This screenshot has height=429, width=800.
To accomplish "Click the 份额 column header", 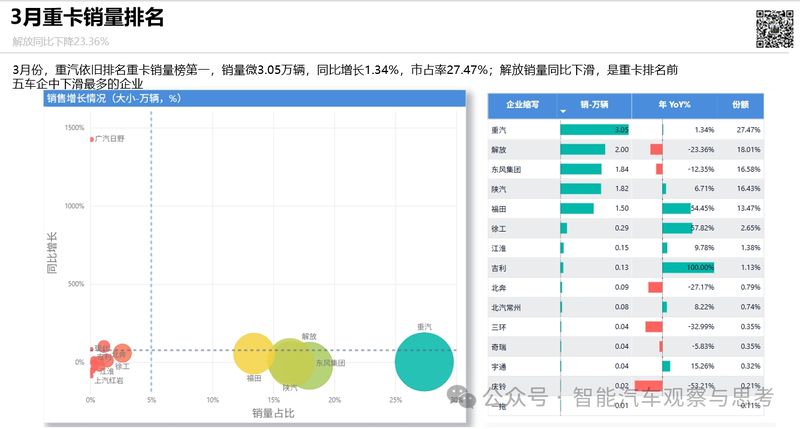I will 739,104.
